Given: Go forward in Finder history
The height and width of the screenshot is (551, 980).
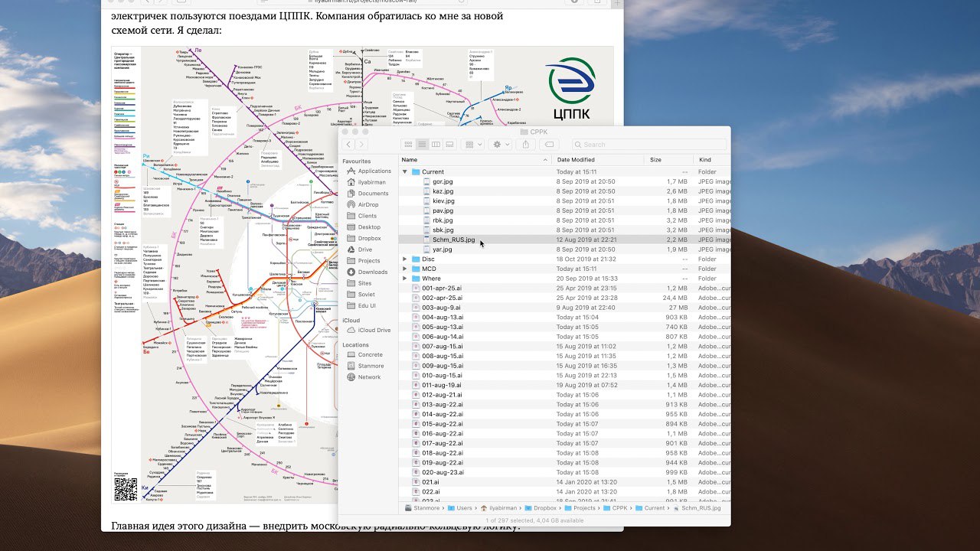Looking at the screenshot, I should [x=362, y=144].
